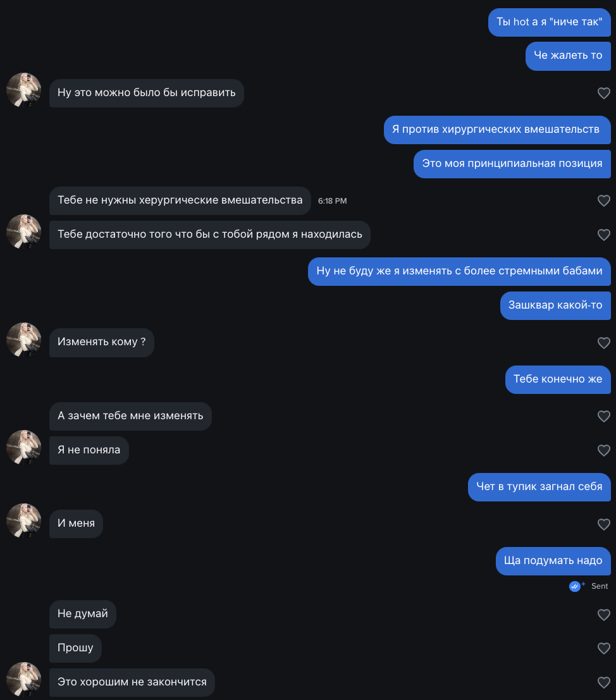Select the message "Ща подумать надо"
Screen dimensions: 616x700
(x=553, y=561)
